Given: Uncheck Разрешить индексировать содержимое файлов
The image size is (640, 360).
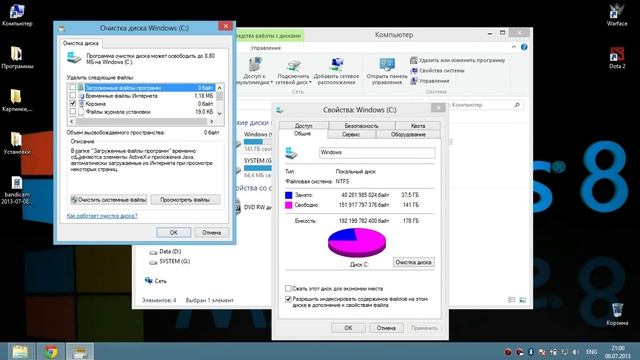Looking at the screenshot, I should click(x=288, y=299).
